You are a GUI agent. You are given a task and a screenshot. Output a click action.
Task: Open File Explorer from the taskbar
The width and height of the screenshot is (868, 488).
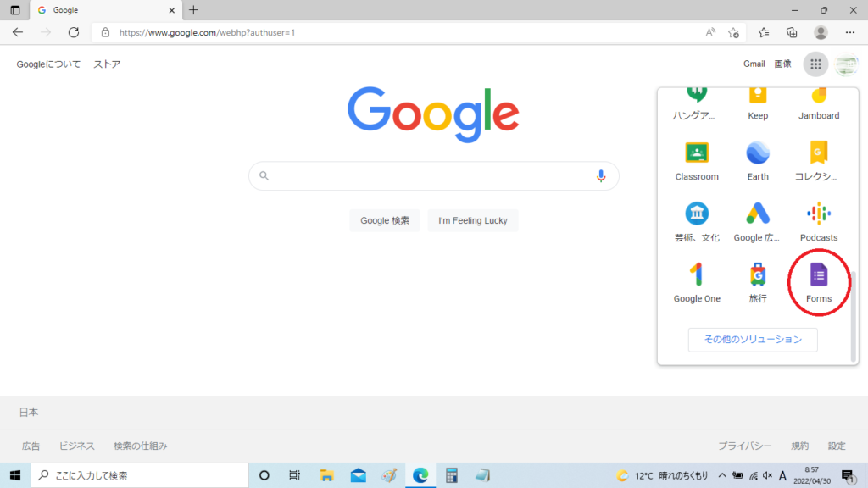tap(326, 475)
